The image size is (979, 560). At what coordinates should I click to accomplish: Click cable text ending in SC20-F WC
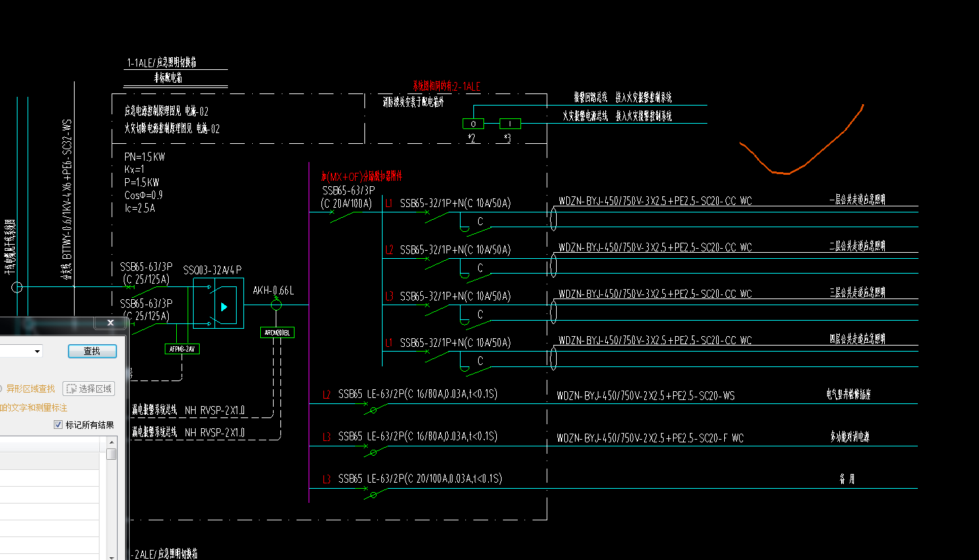(650, 438)
